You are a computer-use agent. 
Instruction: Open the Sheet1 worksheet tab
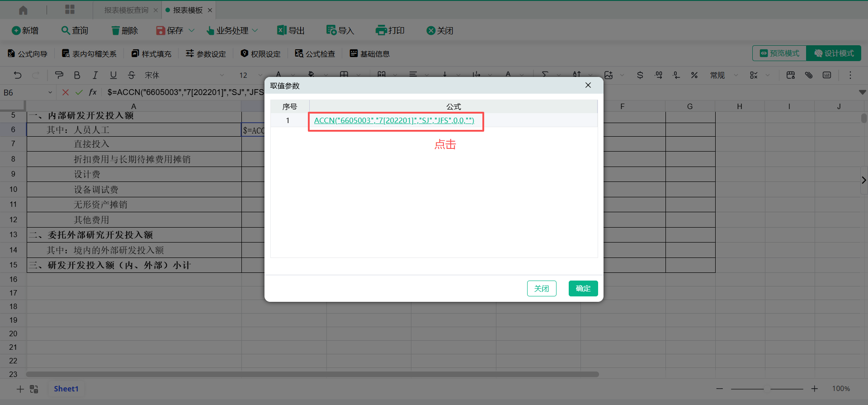66,389
